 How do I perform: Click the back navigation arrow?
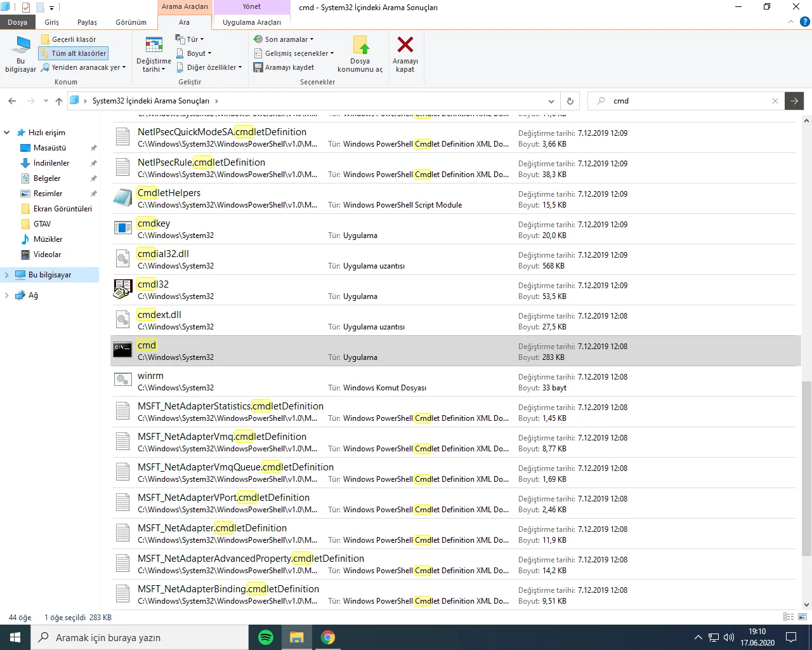click(x=12, y=101)
